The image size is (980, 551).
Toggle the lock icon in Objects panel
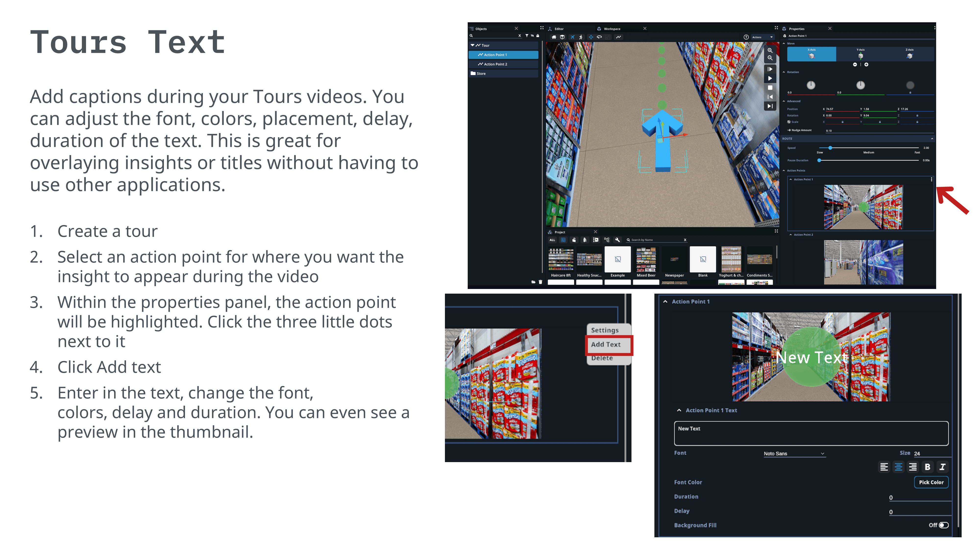pyautogui.click(x=538, y=35)
